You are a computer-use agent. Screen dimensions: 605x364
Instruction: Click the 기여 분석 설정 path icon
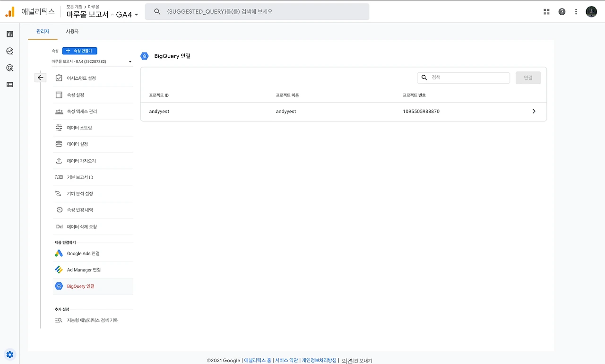pos(59,193)
